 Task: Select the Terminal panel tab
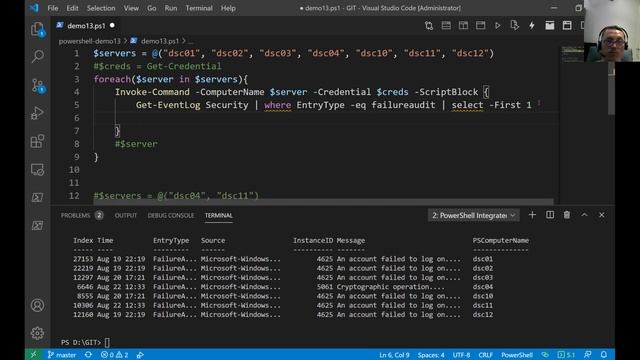coord(218,215)
